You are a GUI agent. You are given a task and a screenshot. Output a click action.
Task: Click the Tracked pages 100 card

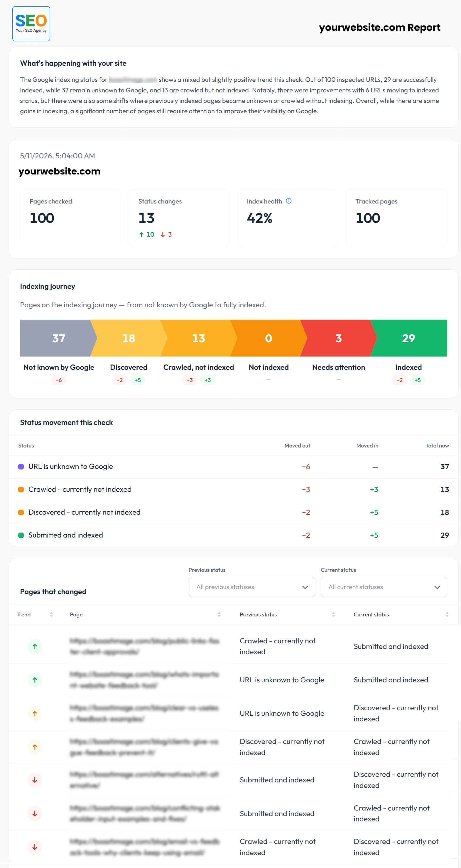tap(396, 218)
